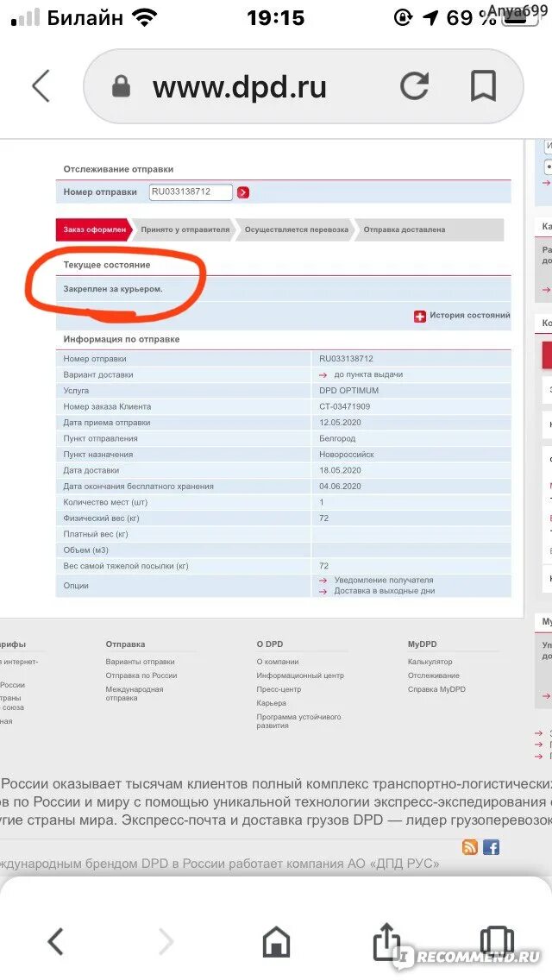Open the Facebook icon
552x980 pixels.
click(x=492, y=847)
